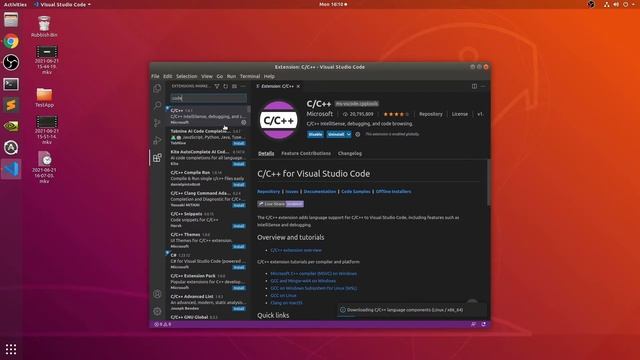Install C/C++ Extension Pack
Screen dimensions: 640x360
point(239,288)
